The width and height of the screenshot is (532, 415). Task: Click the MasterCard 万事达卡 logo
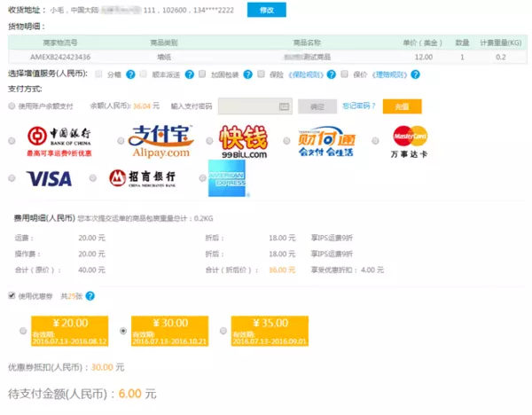pyautogui.click(x=410, y=142)
